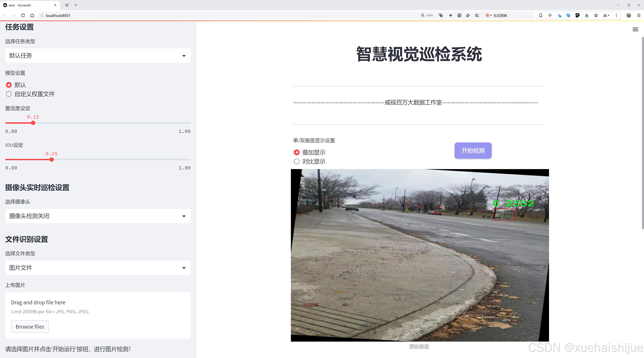The image size is (644, 358).
Task: Click the translate page icon
Action: point(441,16)
